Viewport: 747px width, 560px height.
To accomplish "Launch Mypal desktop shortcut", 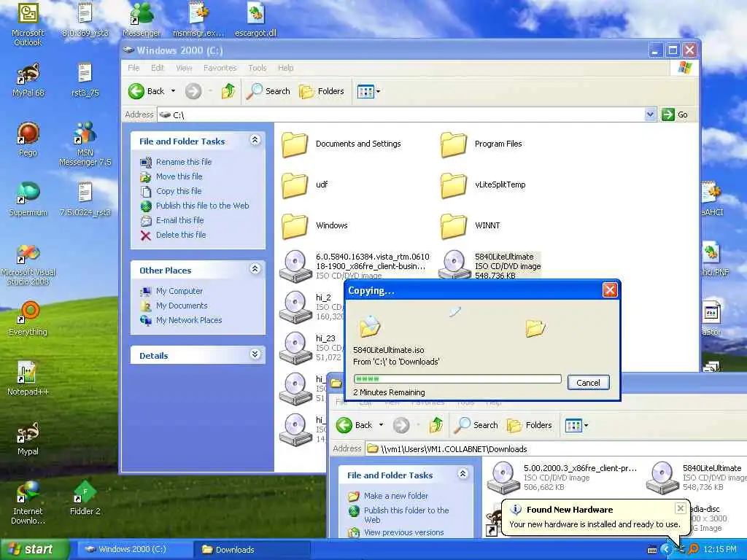I will click(28, 438).
